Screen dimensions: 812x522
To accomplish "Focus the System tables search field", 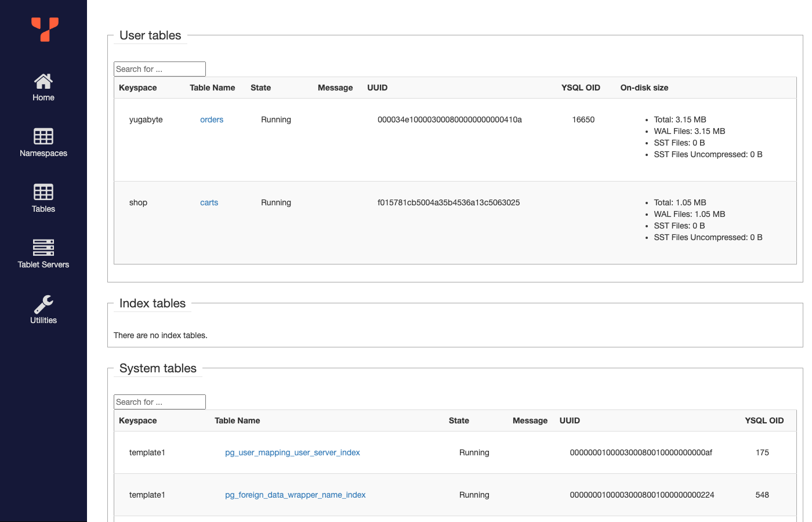I will [159, 402].
